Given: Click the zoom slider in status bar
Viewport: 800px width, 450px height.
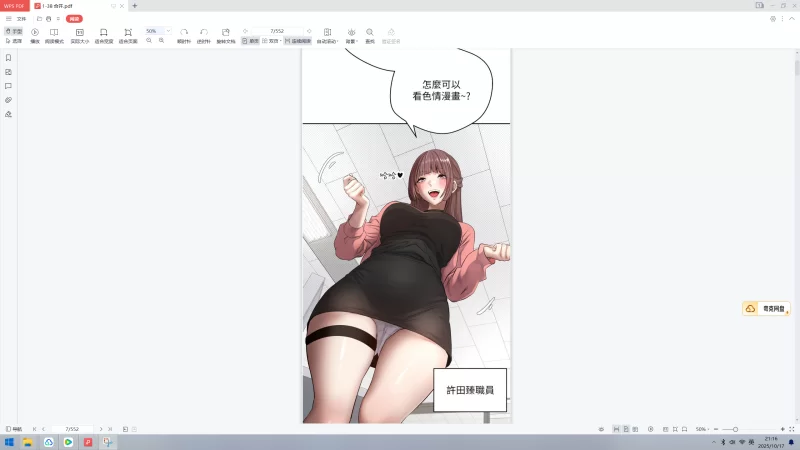Looking at the screenshot, I should (736, 429).
